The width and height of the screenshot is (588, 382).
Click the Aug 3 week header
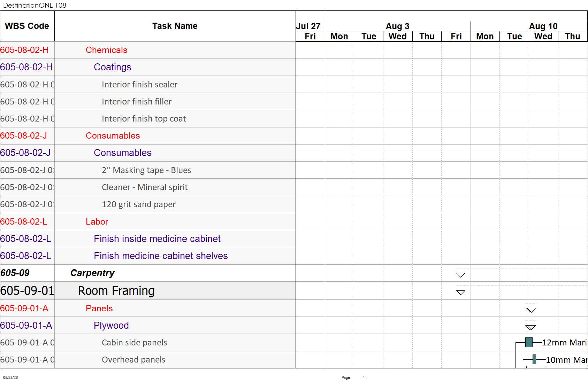click(398, 26)
